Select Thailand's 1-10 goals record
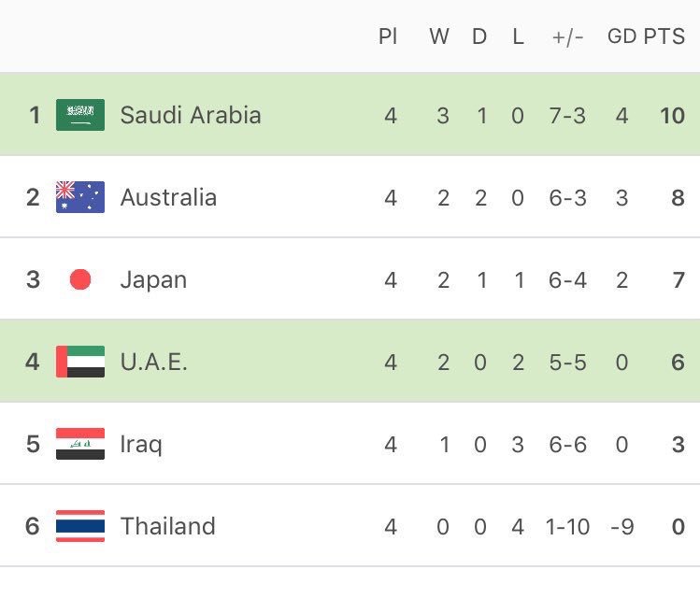Screen dimensions: 700x598 click(567, 527)
